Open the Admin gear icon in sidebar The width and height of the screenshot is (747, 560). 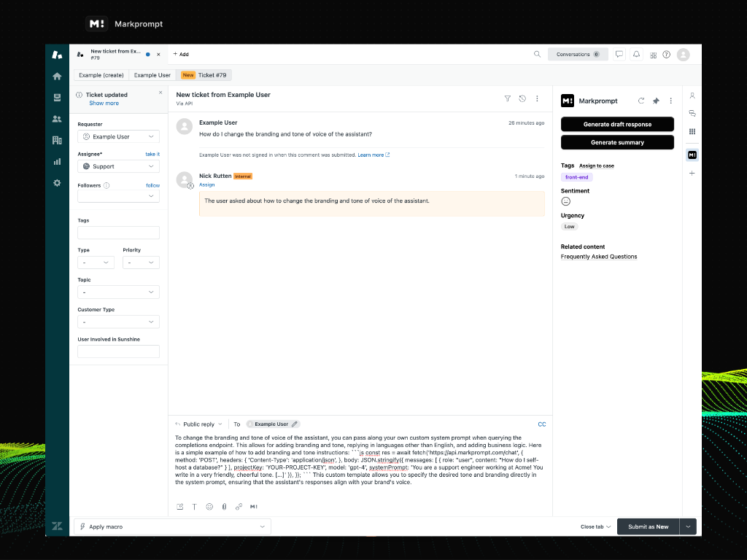(57, 183)
